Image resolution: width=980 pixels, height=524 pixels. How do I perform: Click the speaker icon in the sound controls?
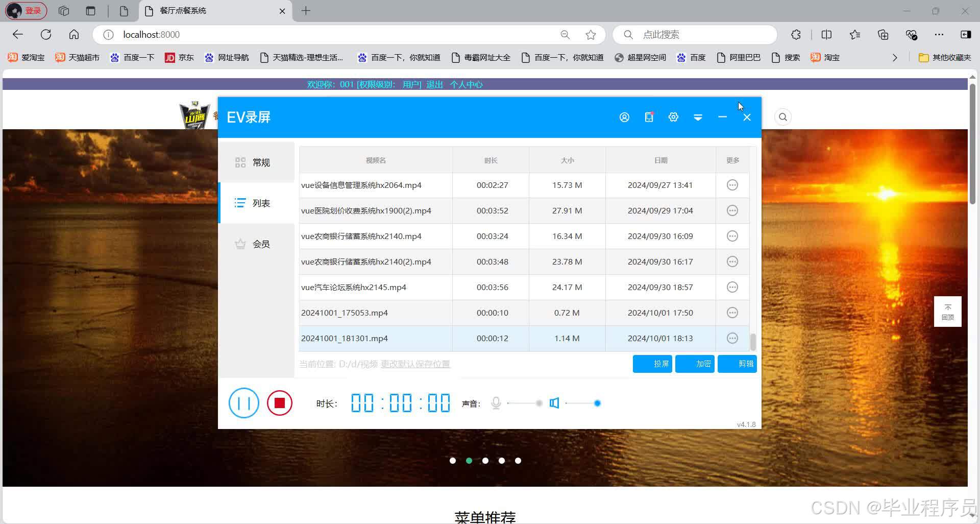pos(554,403)
